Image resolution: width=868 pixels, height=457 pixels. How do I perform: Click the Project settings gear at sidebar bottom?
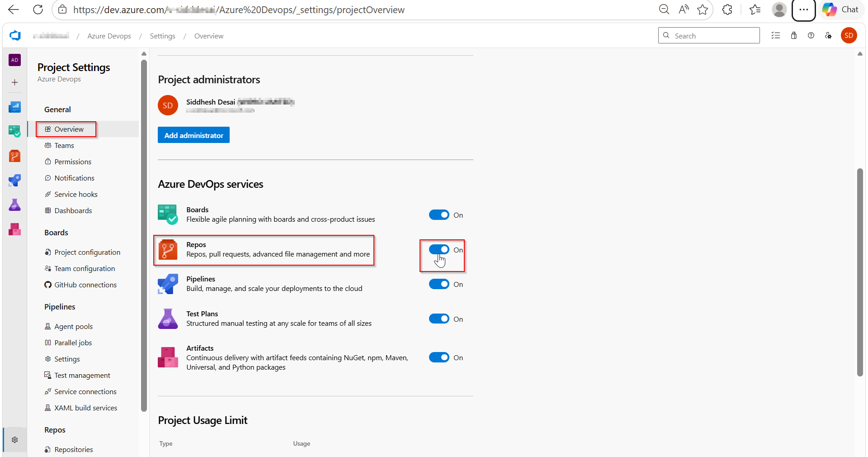(x=14, y=440)
